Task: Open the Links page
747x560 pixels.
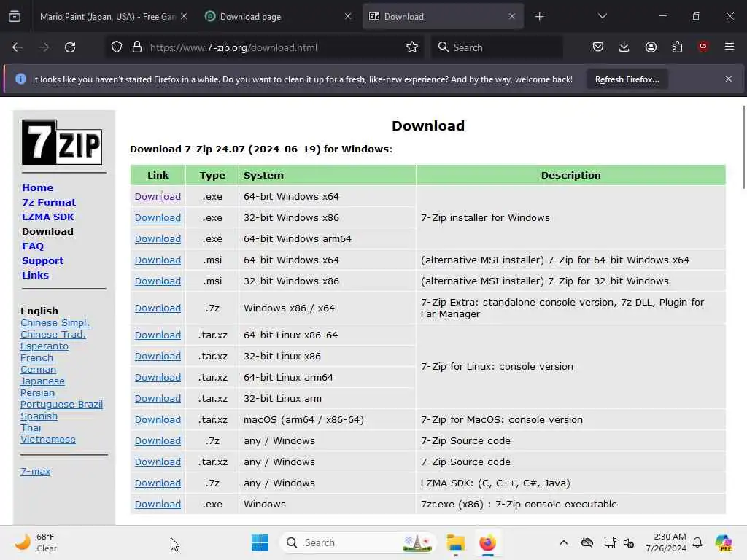Action: click(35, 275)
